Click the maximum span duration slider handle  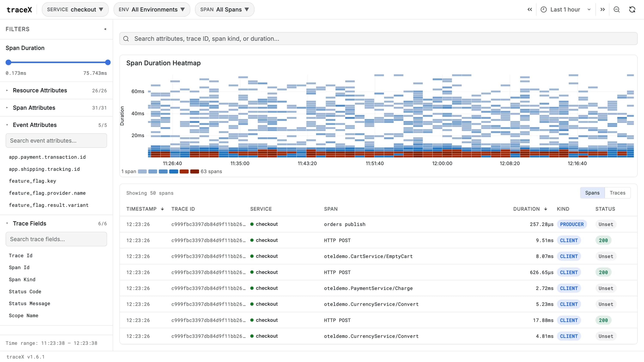(x=108, y=62)
